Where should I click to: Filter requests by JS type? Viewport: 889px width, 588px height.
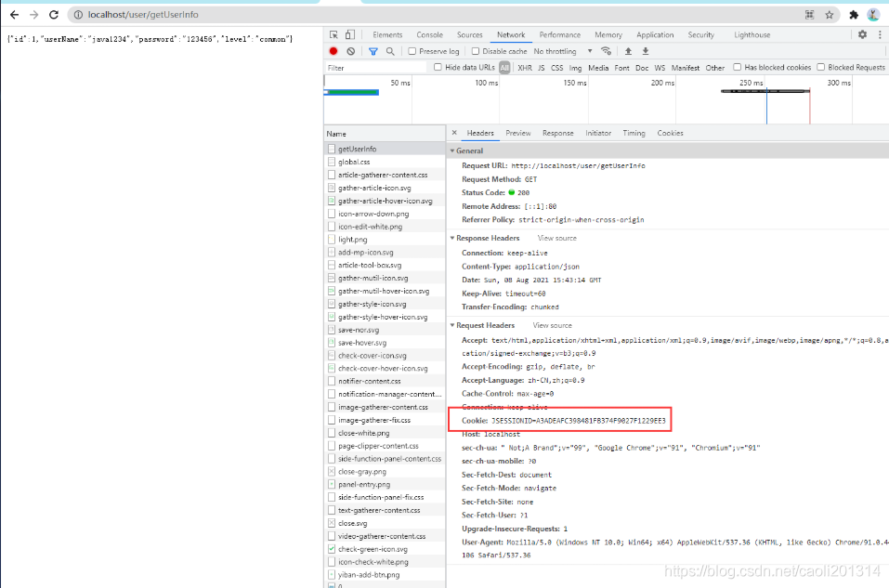542,68
